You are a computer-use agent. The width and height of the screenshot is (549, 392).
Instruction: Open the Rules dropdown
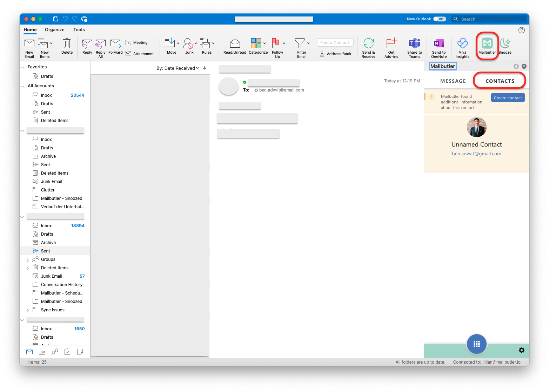coord(213,43)
